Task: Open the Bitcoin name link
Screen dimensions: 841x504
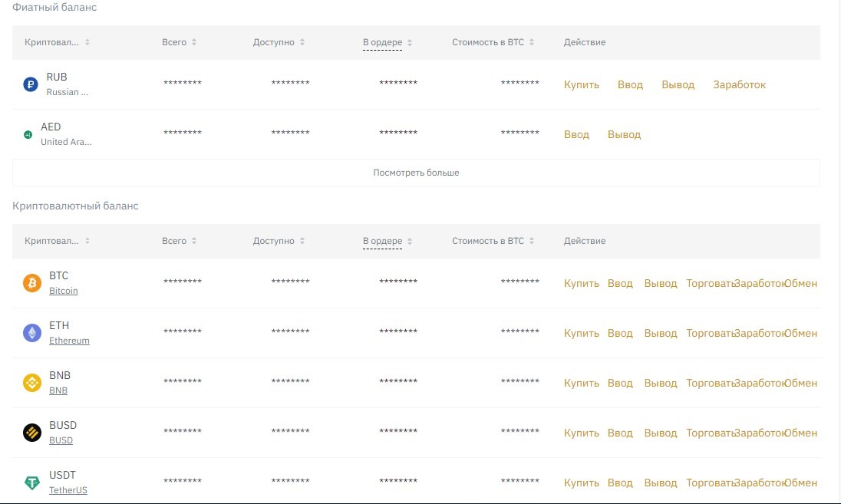Action: click(x=63, y=291)
